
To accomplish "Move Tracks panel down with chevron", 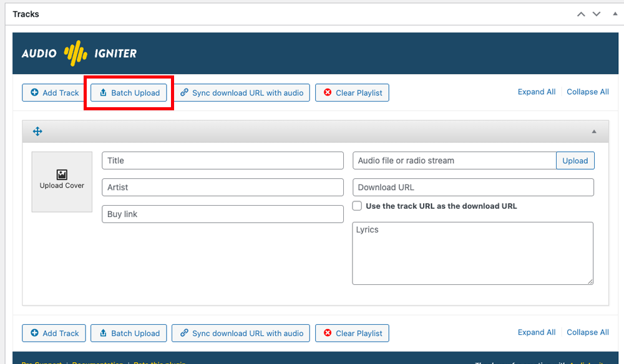I will pyautogui.click(x=596, y=14).
